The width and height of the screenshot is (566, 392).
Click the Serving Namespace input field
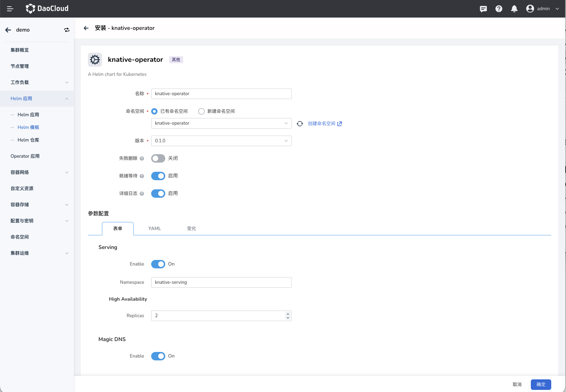tap(221, 282)
